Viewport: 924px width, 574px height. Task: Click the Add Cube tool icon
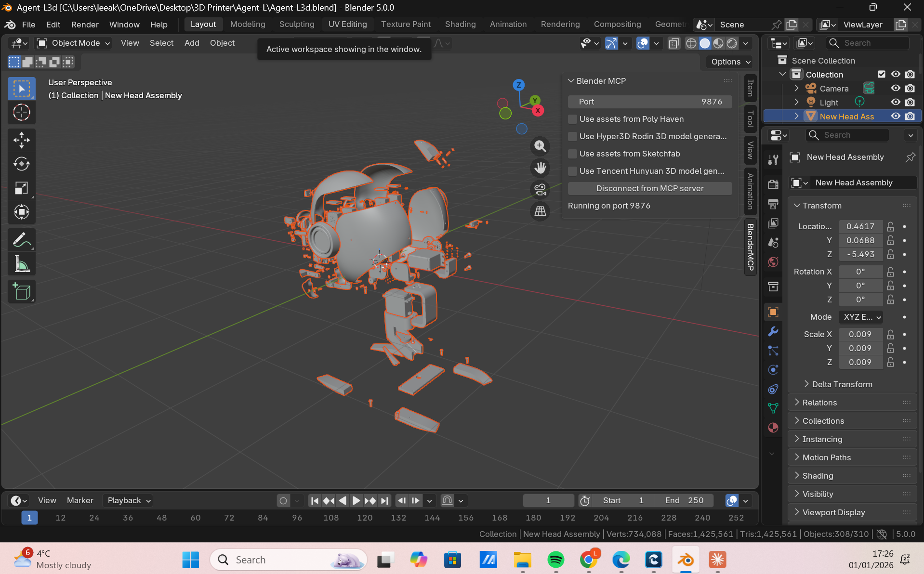pos(21,292)
